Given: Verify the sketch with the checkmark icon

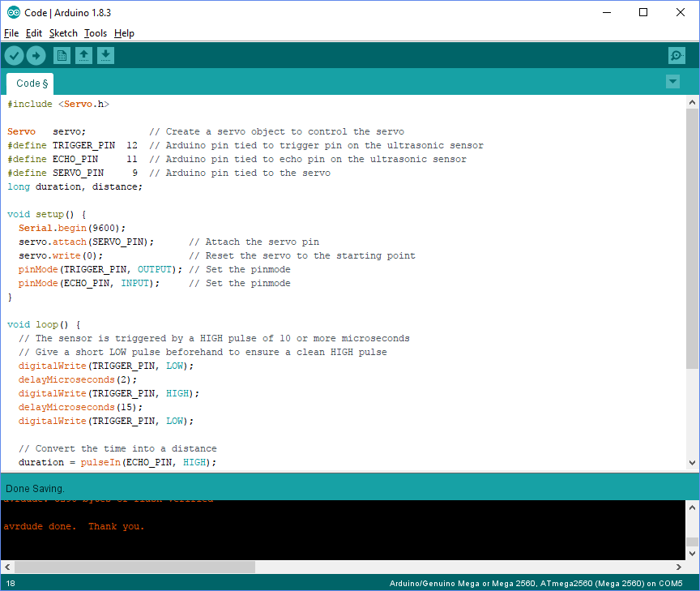Looking at the screenshot, I should (14, 55).
